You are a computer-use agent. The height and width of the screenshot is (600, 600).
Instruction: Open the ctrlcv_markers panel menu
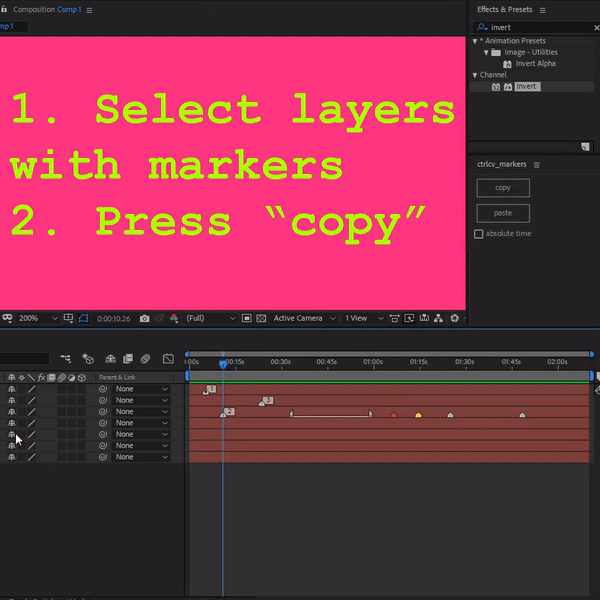pos(536,165)
